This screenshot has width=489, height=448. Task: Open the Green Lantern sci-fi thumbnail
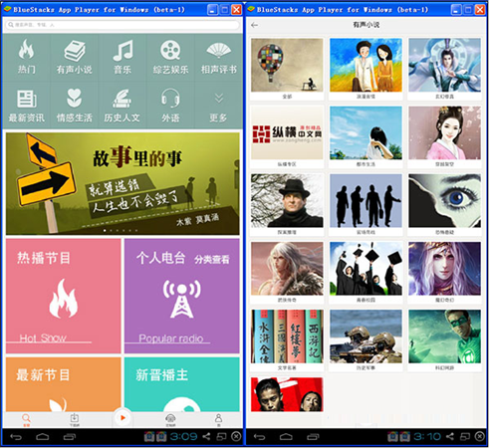tap(444, 336)
